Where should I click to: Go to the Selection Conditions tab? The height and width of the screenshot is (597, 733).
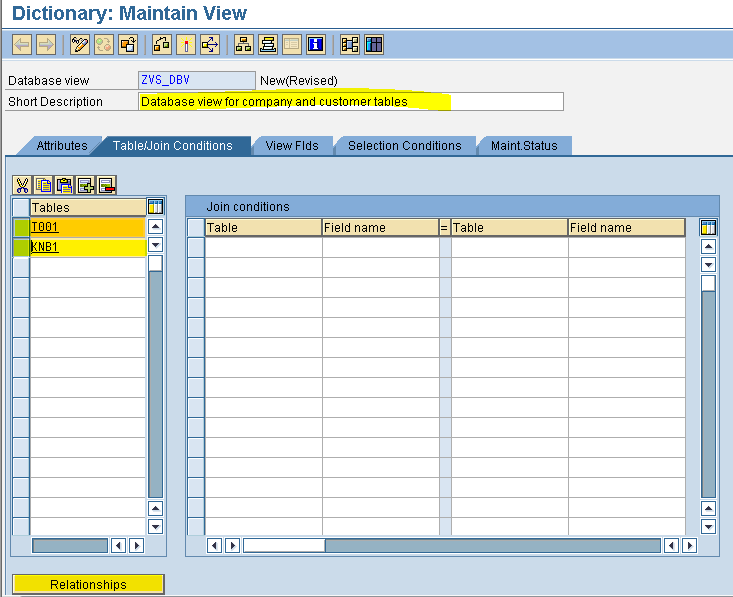[405, 146]
